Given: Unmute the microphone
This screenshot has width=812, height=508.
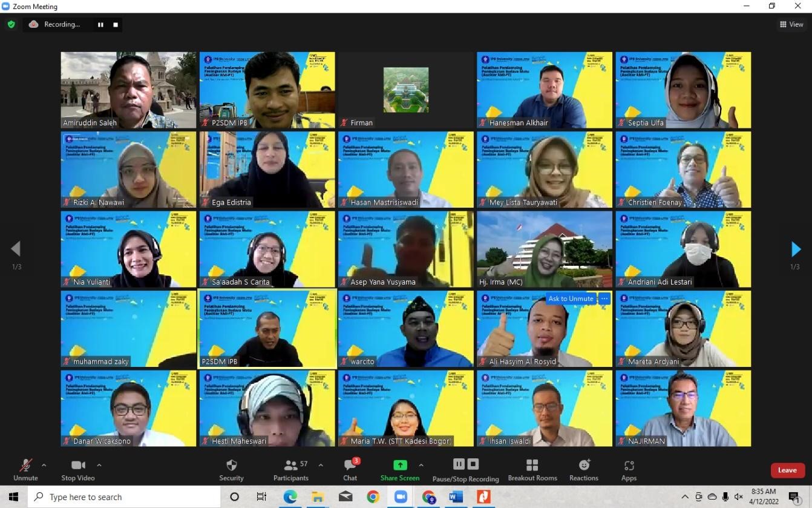Looking at the screenshot, I should tap(25, 470).
